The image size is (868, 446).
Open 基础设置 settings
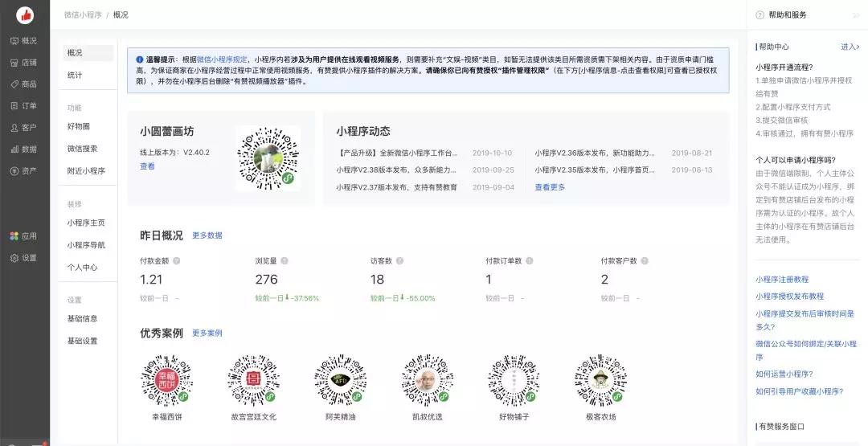pos(83,341)
